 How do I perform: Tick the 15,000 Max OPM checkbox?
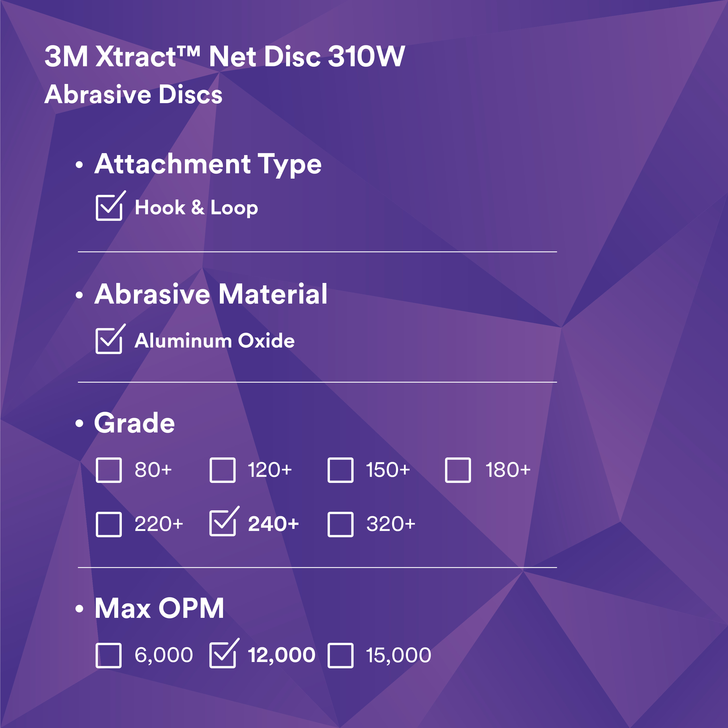point(340,655)
